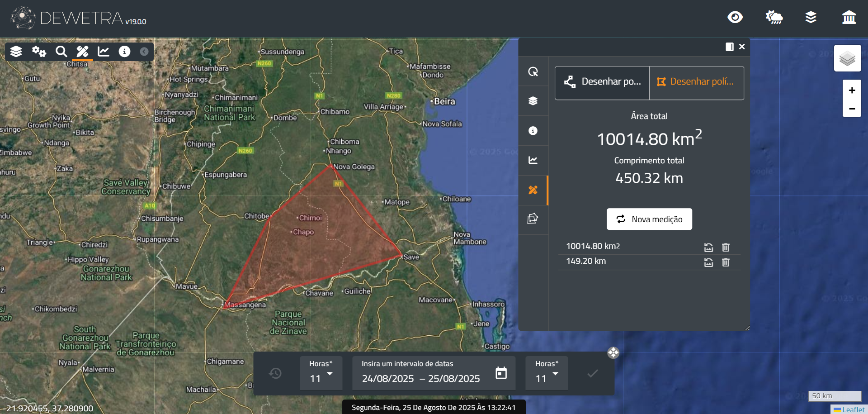Collapse the map toolbar with the arrow
This screenshot has height=414, width=868.
click(144, 52)
